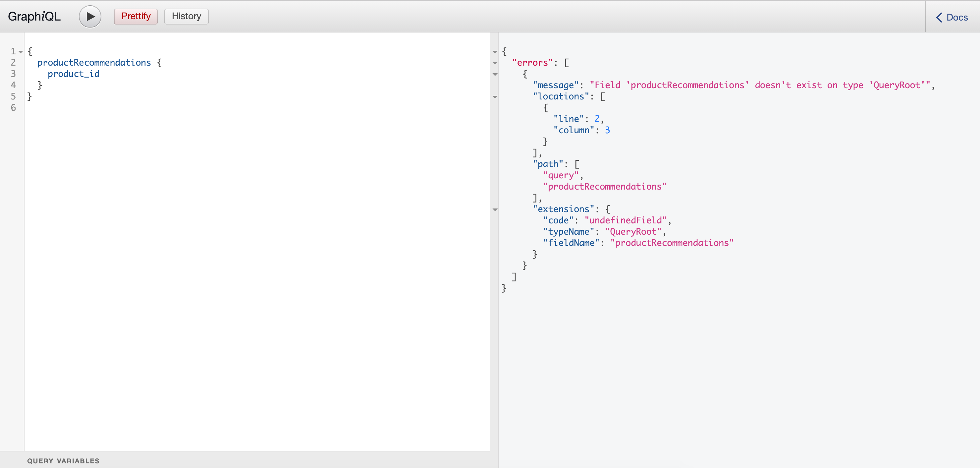Click the product_id field in the query

74,74
